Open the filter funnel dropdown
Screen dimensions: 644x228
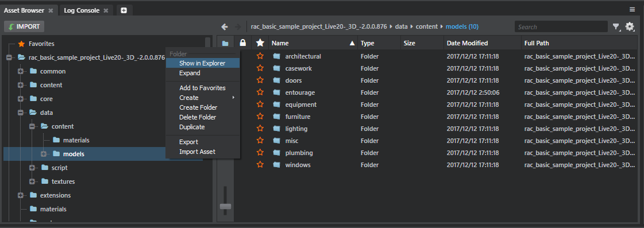click(616, 26)
